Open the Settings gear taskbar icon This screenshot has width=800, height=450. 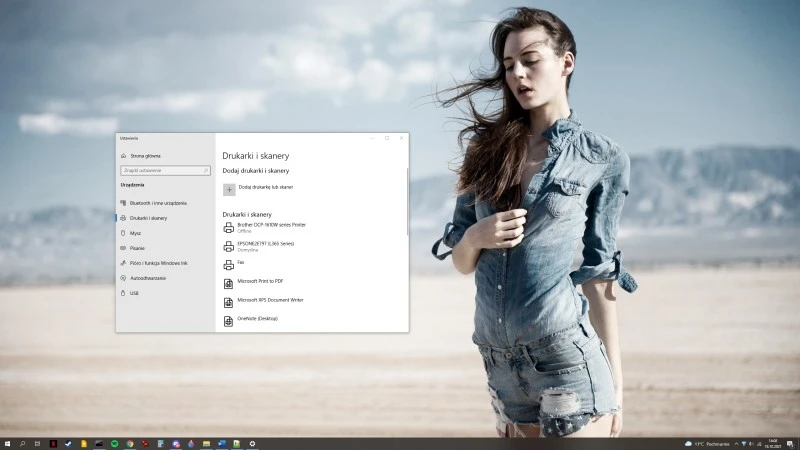coord(252,444)
